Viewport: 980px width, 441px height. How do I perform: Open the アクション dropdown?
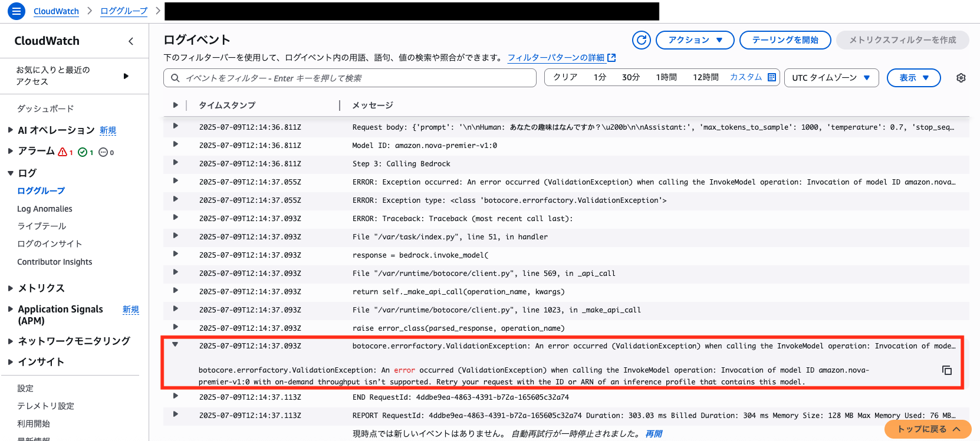(x=695, y=40)
